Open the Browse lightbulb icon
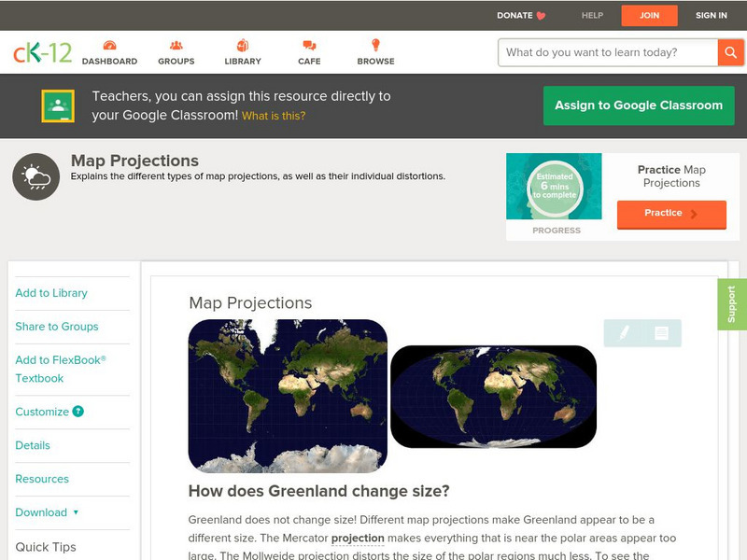Screen dimensions: 747x560 [375, 45]
